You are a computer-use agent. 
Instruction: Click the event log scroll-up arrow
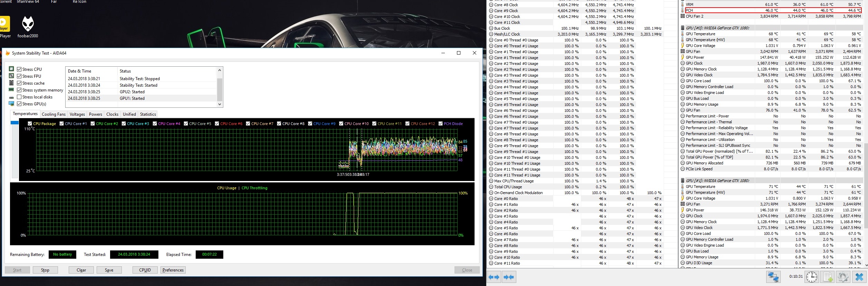pos(220,70)
